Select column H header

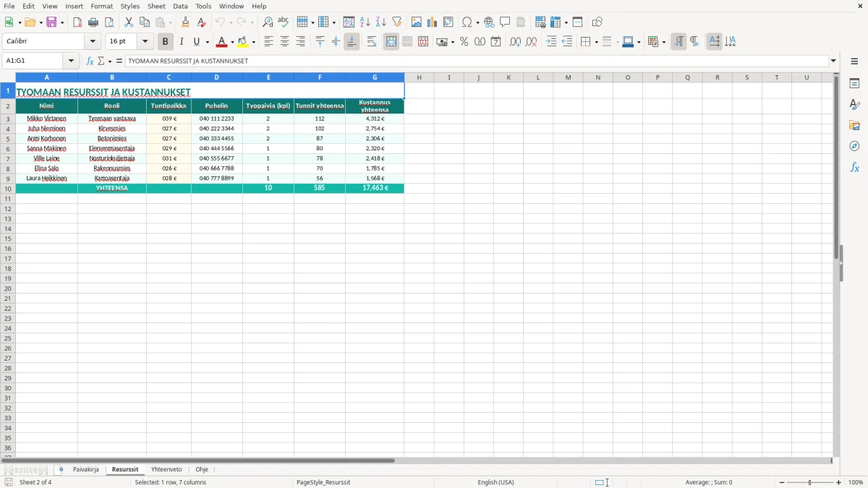pyautogui.click(x=419, y=77)
